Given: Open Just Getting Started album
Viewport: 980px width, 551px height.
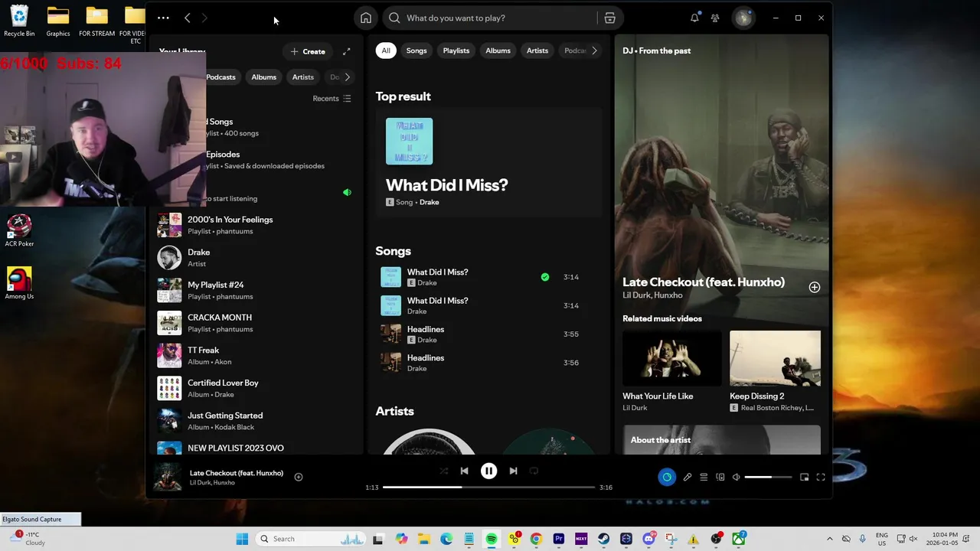Looking at the screenshot, I should tap(254, 421).
